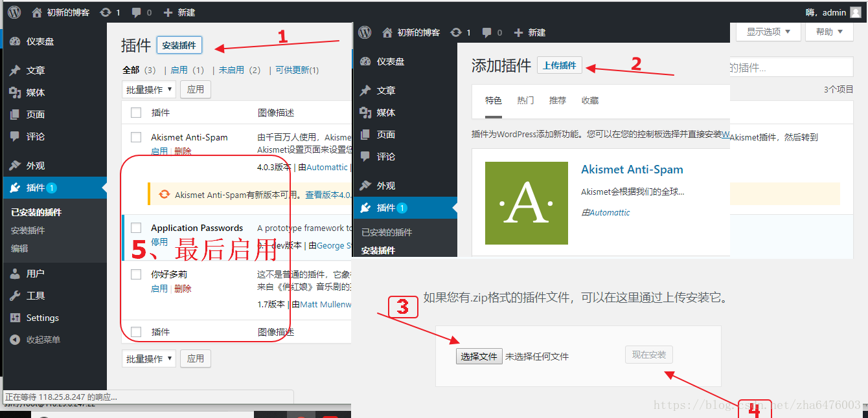Switch to the 收藏 tab
868x418 pixels.
click(x=589, y=100)
